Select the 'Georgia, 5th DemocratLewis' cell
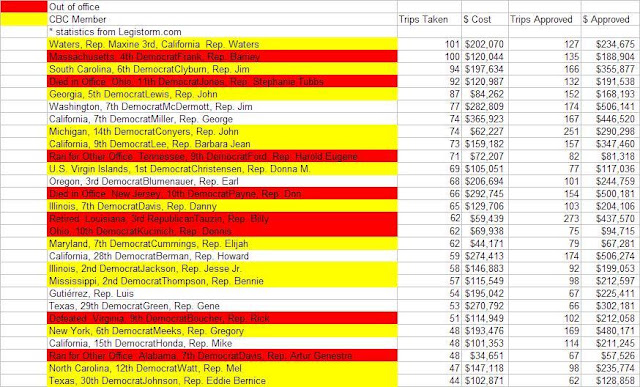This screenshot has width=640, height=387. pos(222,94)
